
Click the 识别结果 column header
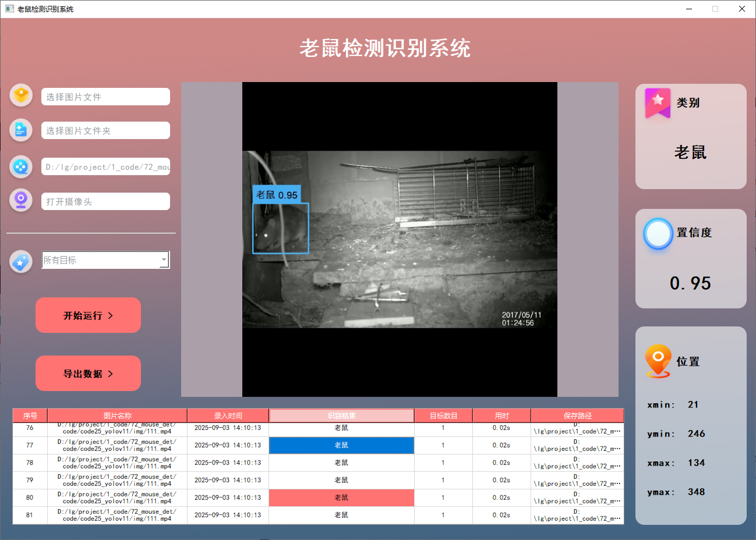click(341, 415)
